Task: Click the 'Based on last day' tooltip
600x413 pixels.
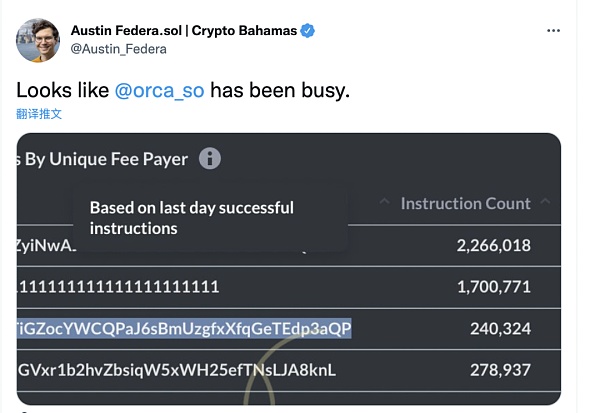Action: tap(210, 218)
